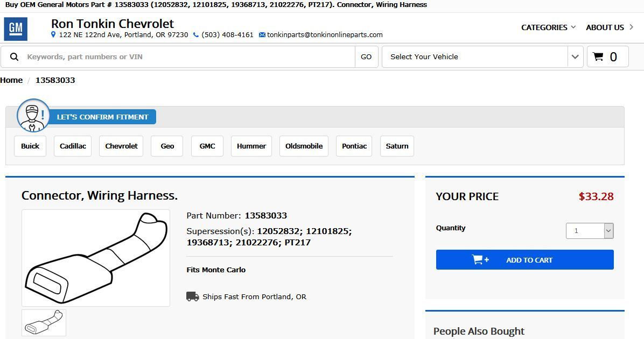Click the search magnifier icon

[15, 57]
